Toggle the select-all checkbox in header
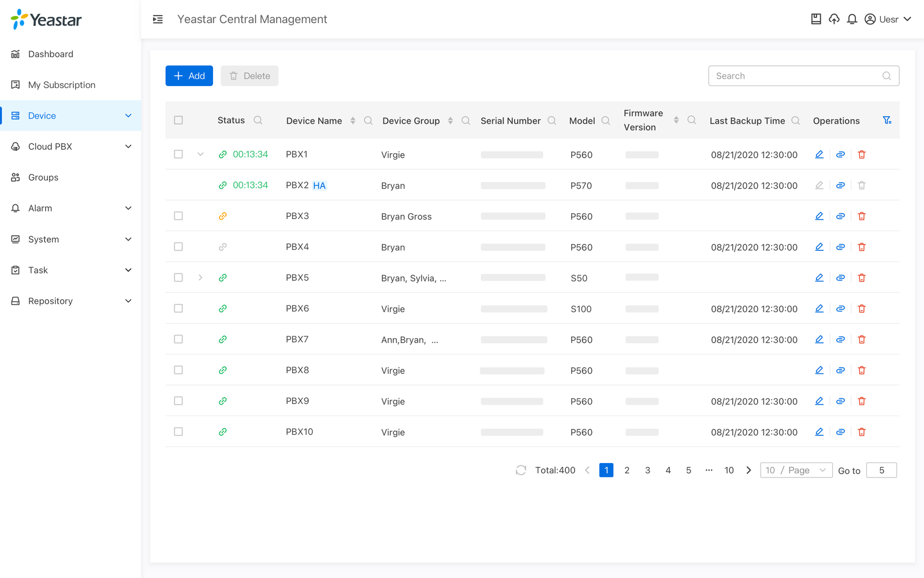The image size is (924, 578). (178, 120)
